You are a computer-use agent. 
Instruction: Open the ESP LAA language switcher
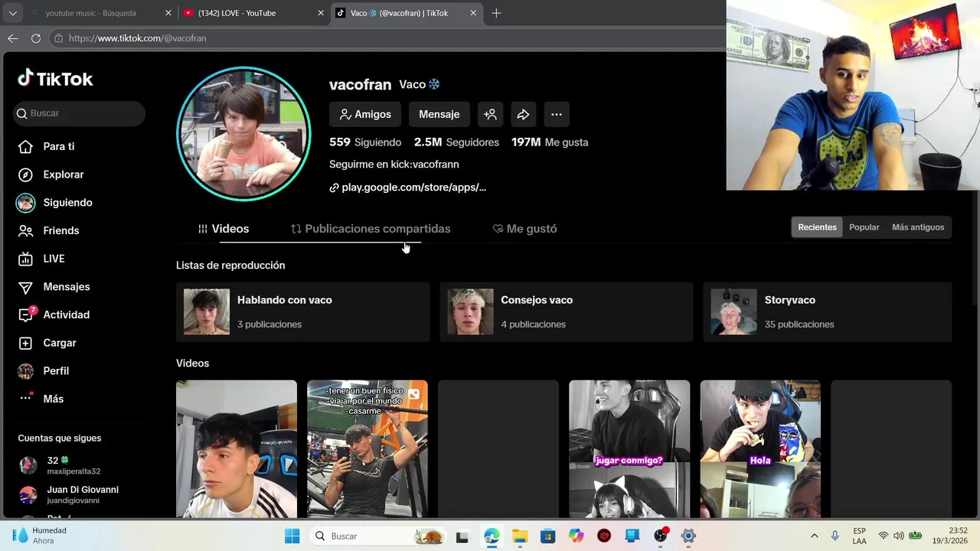(860, 536)
